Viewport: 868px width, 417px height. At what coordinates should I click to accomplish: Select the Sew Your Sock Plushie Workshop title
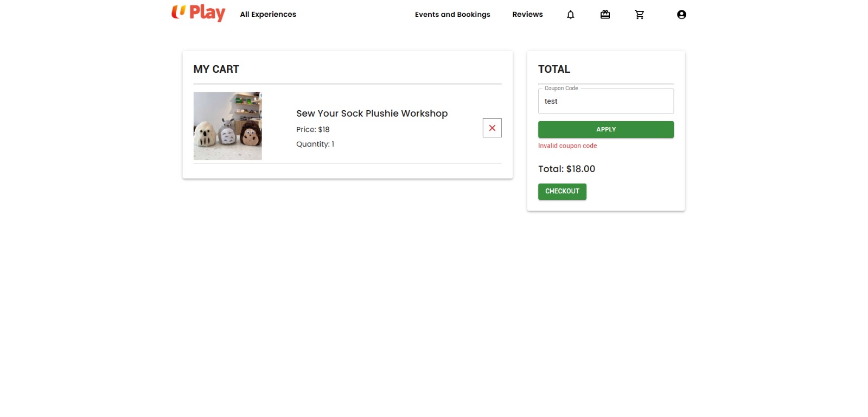372,113
